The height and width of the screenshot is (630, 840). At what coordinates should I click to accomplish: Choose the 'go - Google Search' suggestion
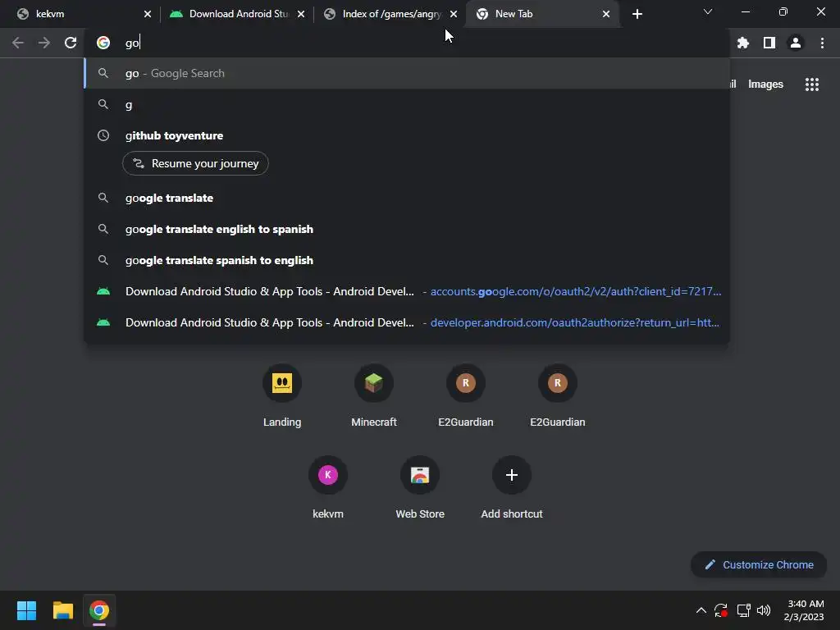point(407,73)
